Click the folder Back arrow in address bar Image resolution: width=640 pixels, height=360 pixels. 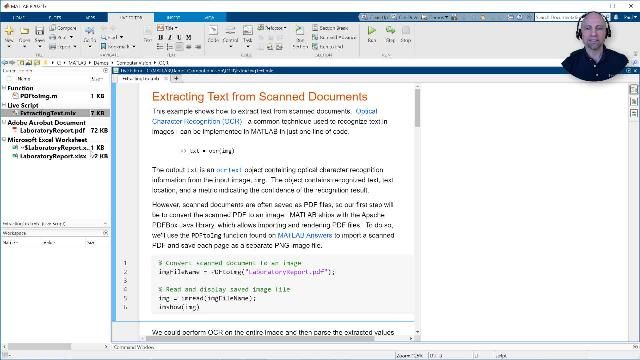tap(5, 63)
